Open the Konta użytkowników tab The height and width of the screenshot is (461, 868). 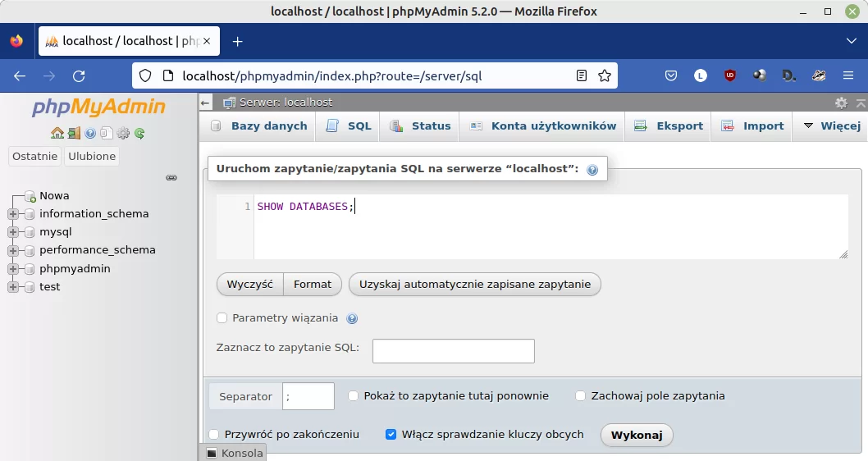tap(543, 126)
